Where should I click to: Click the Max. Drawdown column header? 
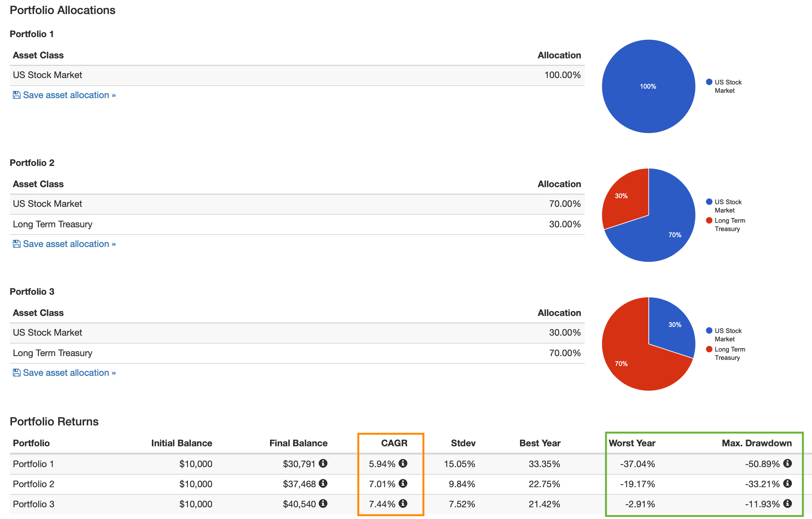tap(756, 443)
